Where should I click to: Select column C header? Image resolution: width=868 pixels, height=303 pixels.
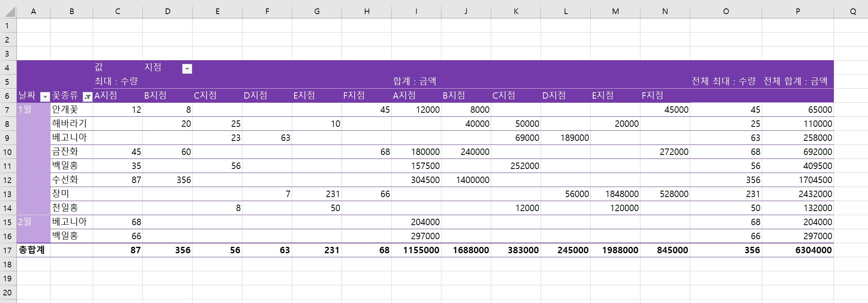tap(118, 11)
